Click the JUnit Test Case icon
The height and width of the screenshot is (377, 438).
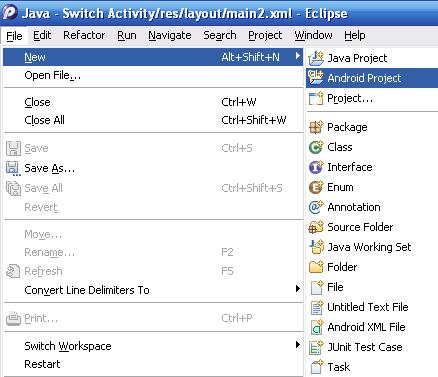pyautogui.click(x=316, y=347)
